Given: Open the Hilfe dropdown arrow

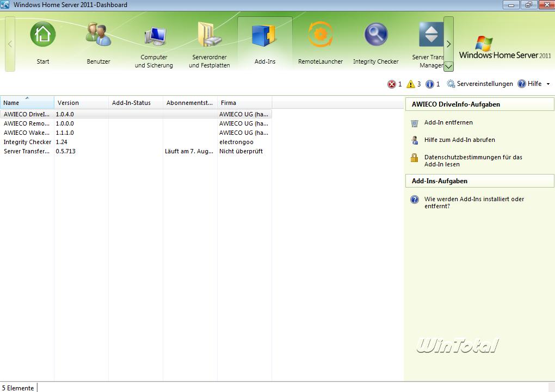Looking at the screenshot, I should point(548,84).
